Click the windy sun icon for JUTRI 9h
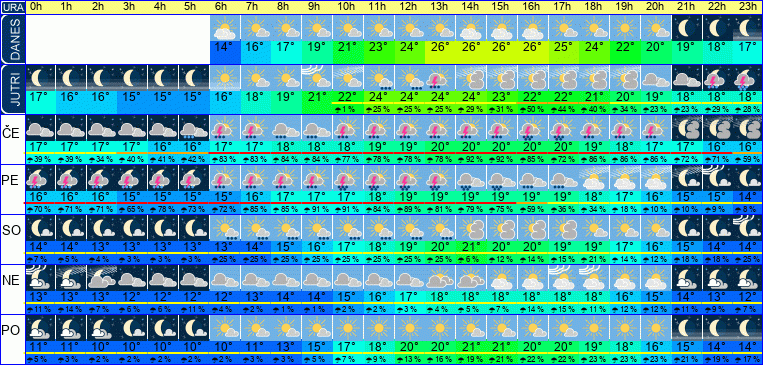The height and width of the screenshot is (365, 763). click(x=314, y=78)
